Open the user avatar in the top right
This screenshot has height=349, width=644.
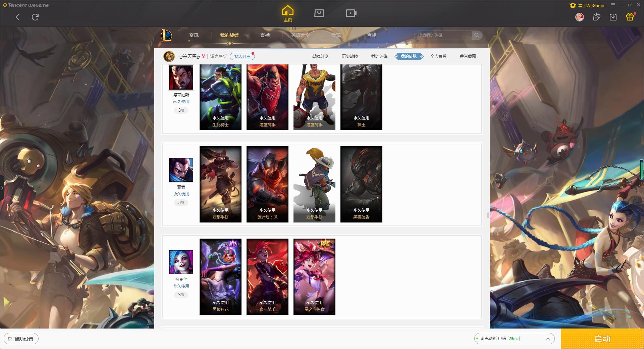[579, 17]
